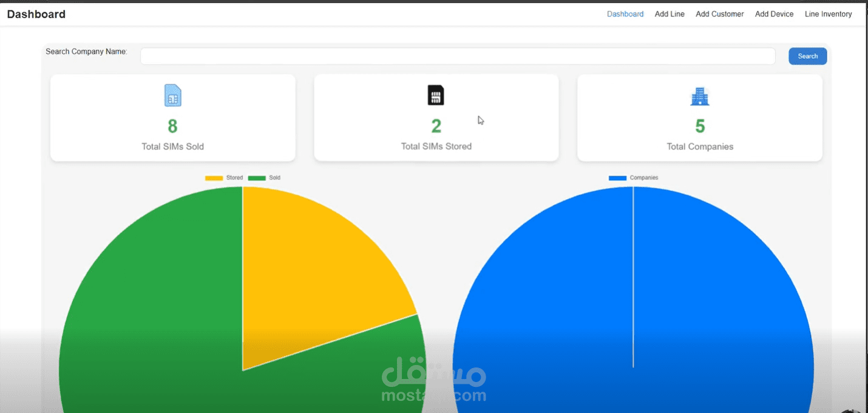
Task: Go to Add Customer page
Action: [x=720, y=14]
